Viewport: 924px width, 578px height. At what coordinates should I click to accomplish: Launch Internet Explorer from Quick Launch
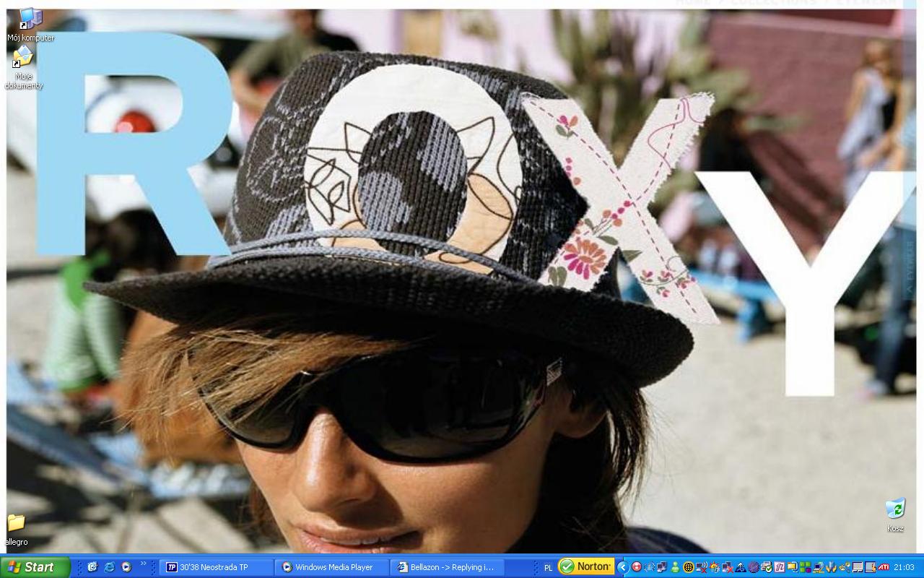pos(109,567)
